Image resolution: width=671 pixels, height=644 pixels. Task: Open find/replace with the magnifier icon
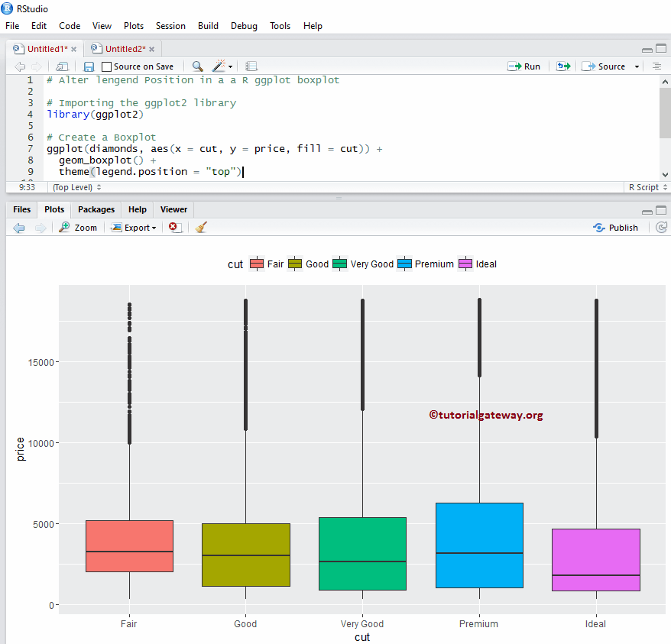coord(197,66)
